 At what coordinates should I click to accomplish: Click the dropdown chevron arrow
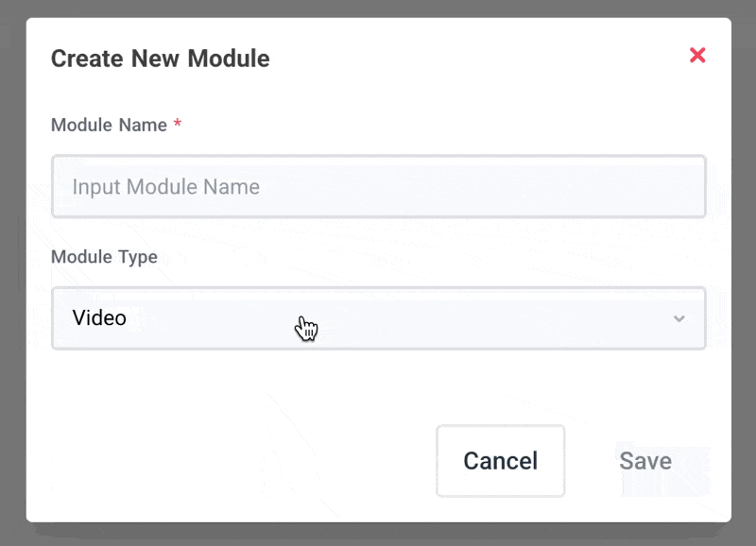tap(679, 318)
